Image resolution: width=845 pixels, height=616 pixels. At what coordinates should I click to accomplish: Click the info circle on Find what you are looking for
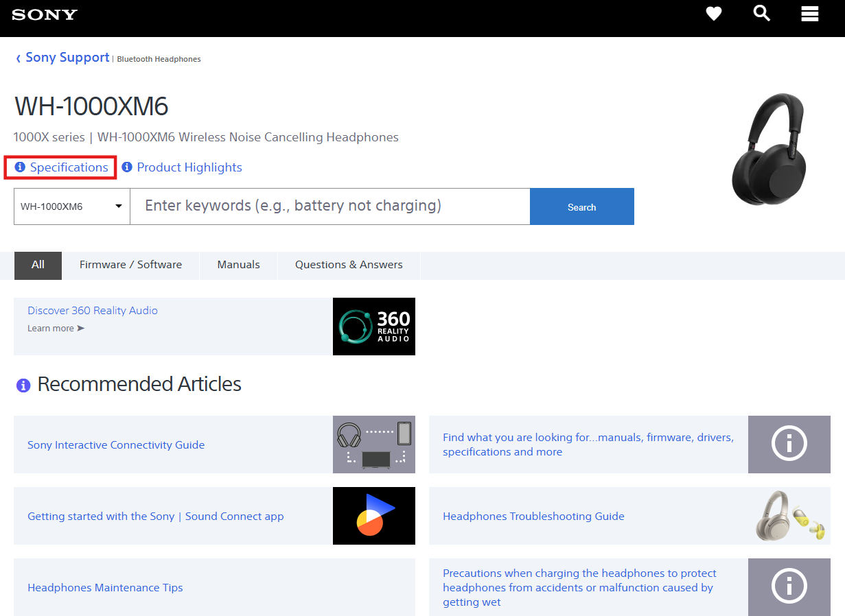pos(789,445)
